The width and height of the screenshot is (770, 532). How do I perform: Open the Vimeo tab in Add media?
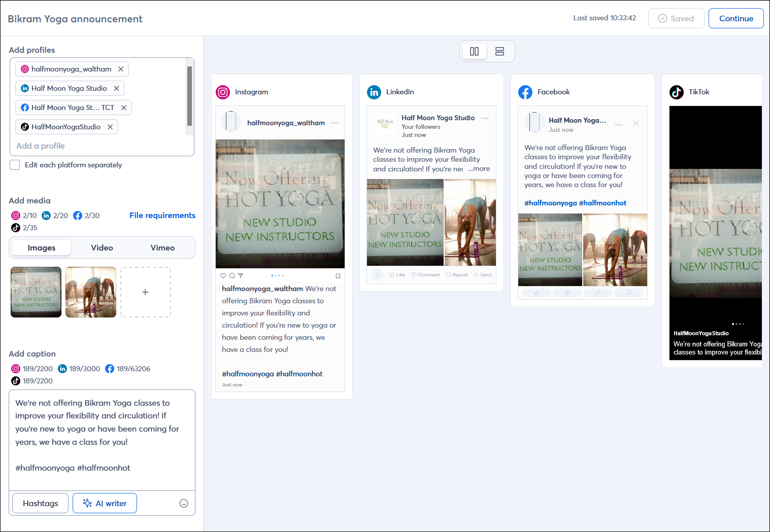162,247
